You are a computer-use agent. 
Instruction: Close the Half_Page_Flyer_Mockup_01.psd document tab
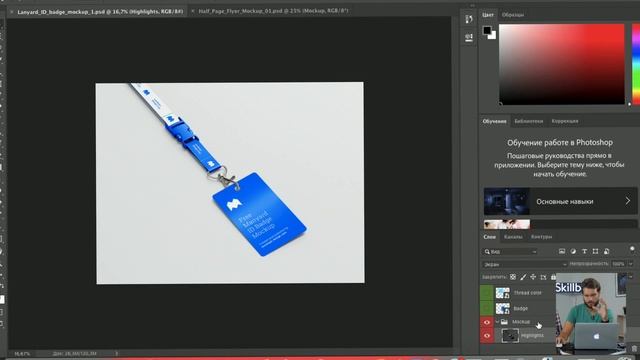(x=193, y=11)
